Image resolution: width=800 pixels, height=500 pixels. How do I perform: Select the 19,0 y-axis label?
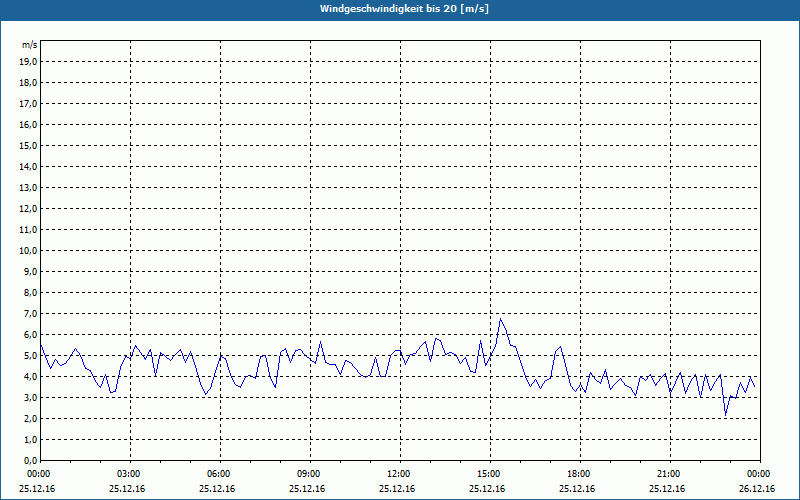pyautogui.click(x=28, y=62)
